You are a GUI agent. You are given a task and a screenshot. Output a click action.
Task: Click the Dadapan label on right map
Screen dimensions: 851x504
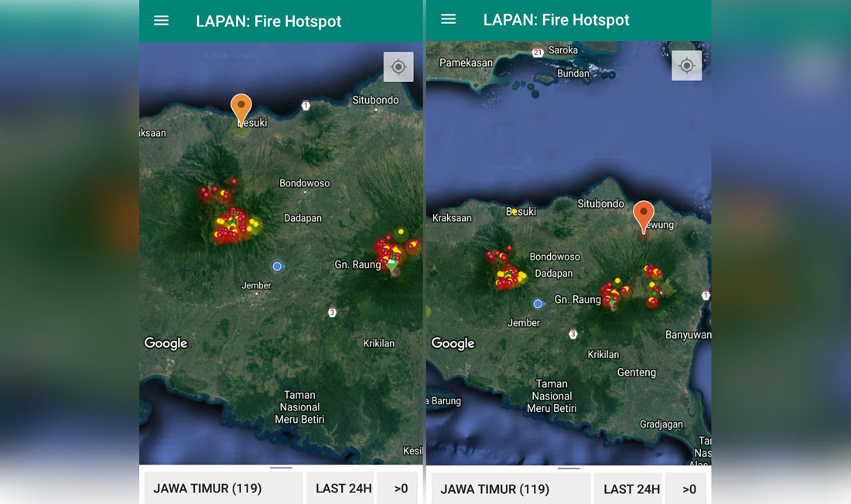coord(554,274)
